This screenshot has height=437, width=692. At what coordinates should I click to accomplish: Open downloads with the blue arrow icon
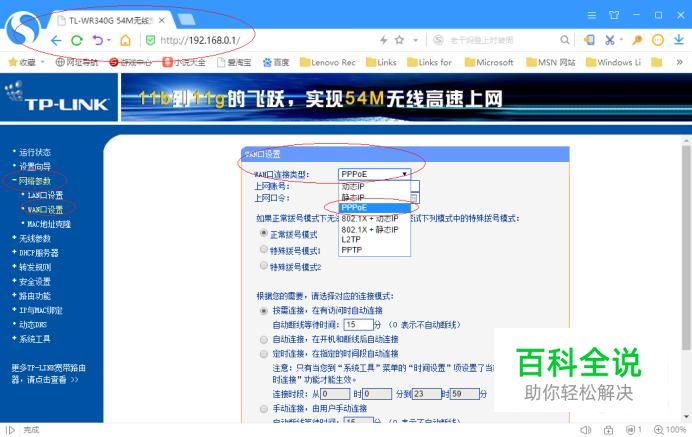(679, 40)
